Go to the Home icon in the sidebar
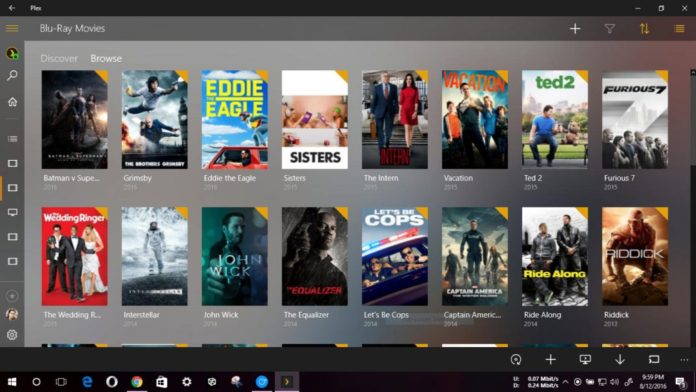Image resolution: width=696 pixels, height=392 pixels. [x=12, y=102]
